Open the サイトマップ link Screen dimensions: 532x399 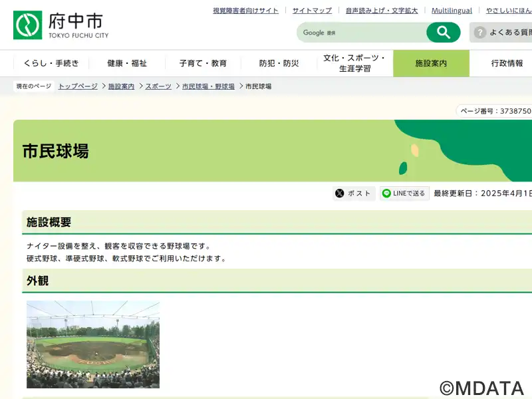click(x=312, y=11)
